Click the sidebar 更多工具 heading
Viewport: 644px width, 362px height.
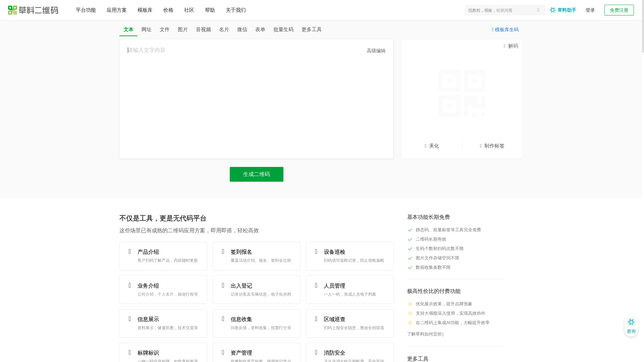coord(418,359)
